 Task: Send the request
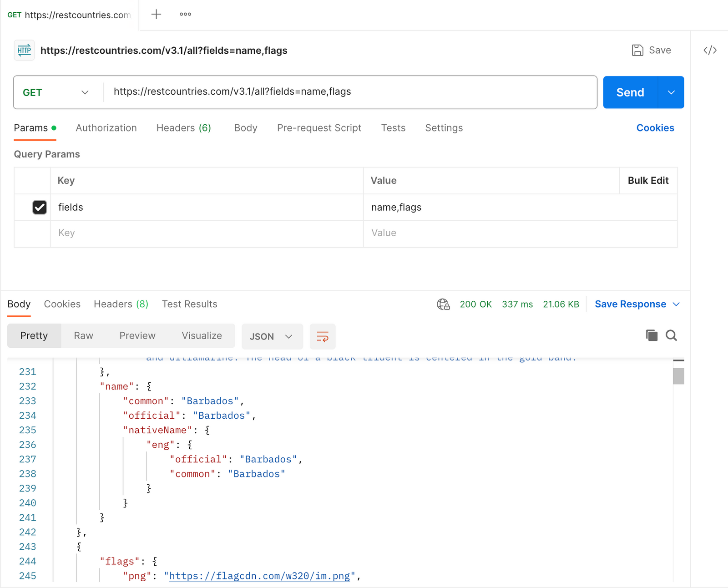pyautogui.click(x=630, y=92)
